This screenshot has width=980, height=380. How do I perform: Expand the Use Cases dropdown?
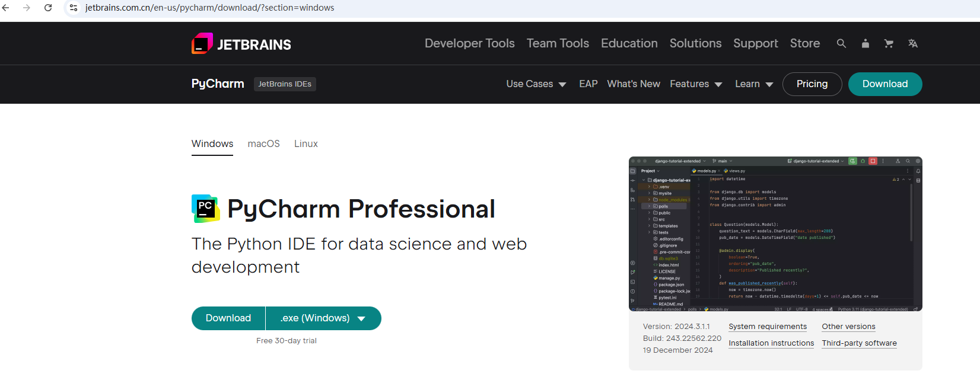pos(536,84)
